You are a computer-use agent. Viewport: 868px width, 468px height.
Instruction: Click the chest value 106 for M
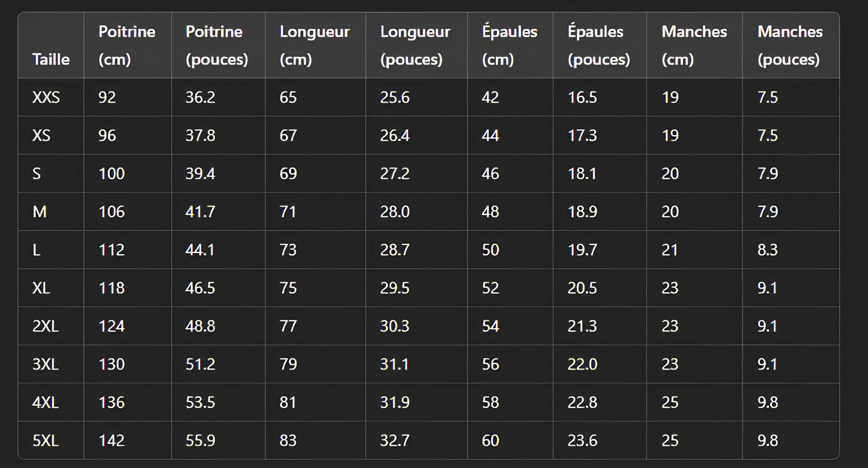click(112, 212)
